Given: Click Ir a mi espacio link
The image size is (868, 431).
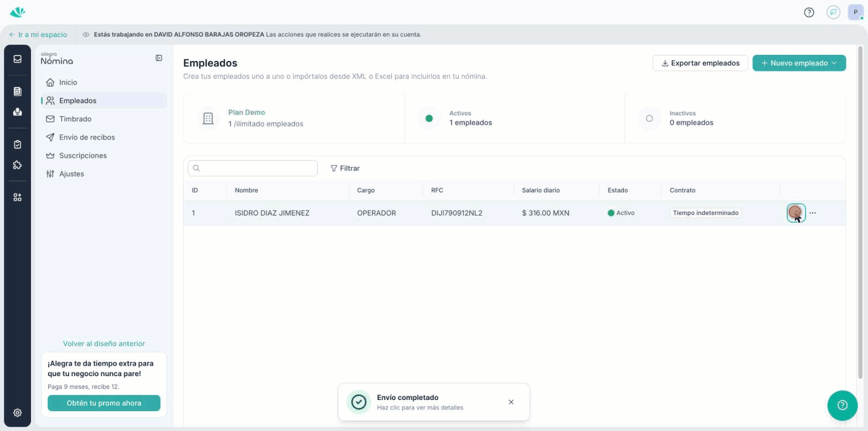Looking at the screenshot, I should 38,34.
